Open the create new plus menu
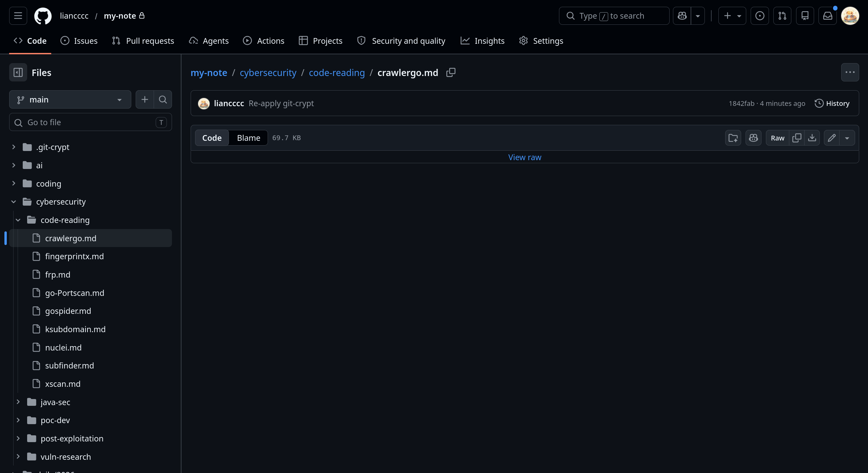 coord(732,16)
